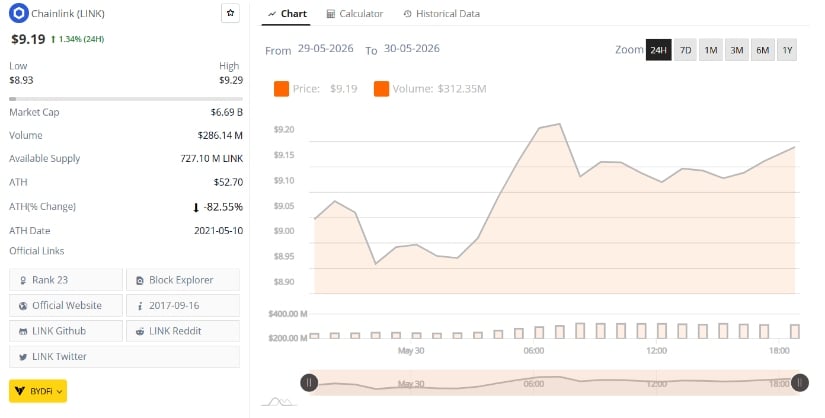Click the 2017-09-16 launch date button
The width and height of the screenshot is (825, 418).
(x=183, y=305)
